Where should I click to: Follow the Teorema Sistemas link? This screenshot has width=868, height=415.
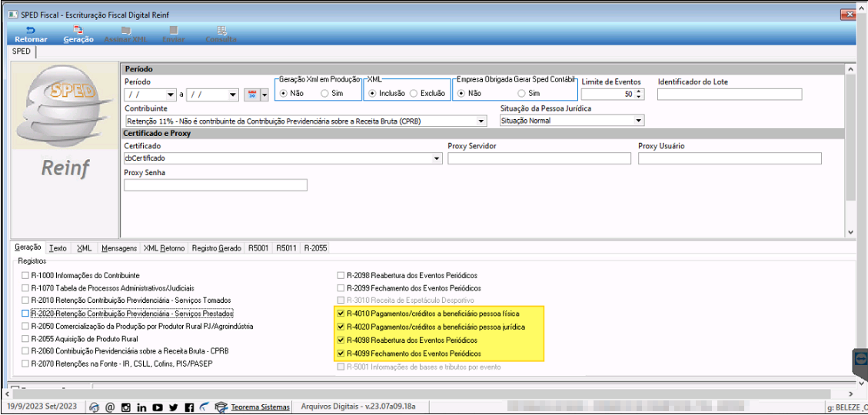pyautogui.click(x=260, y=408)
